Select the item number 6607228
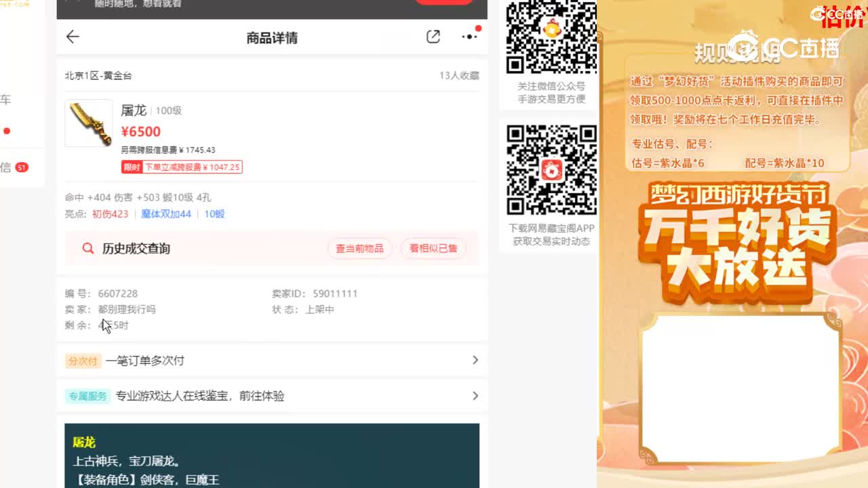This screenshot has width=868, height=488. coord(118,293)
